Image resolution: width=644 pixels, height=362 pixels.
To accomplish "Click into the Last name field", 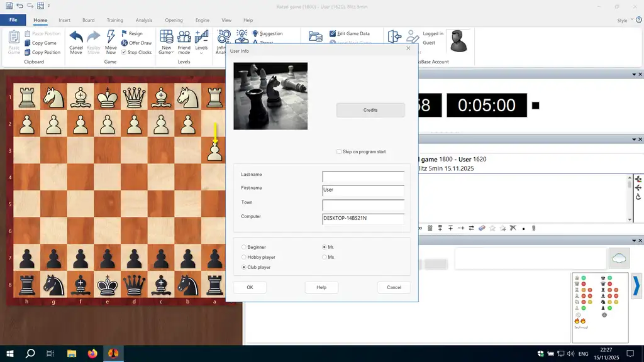I will (x=363, y=177).
